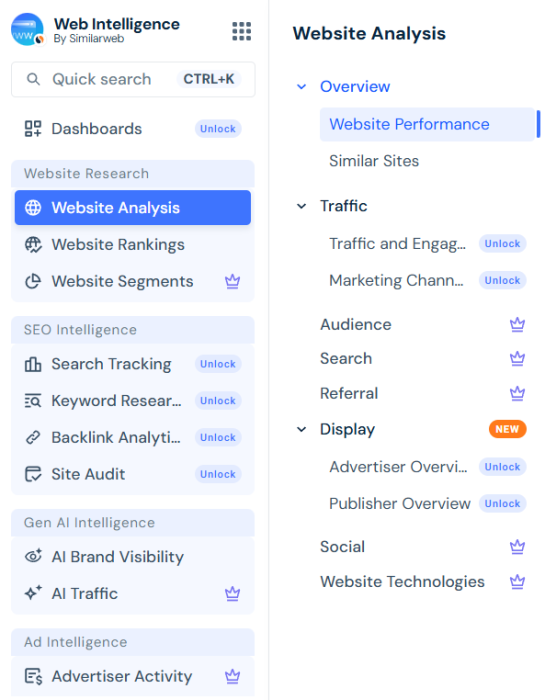
Task: Open Website Analysis in the sidebar
Action: 133,208
